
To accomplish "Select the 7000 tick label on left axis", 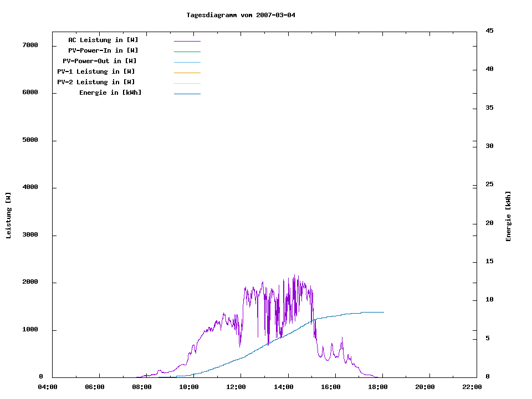I will [30, 45].
